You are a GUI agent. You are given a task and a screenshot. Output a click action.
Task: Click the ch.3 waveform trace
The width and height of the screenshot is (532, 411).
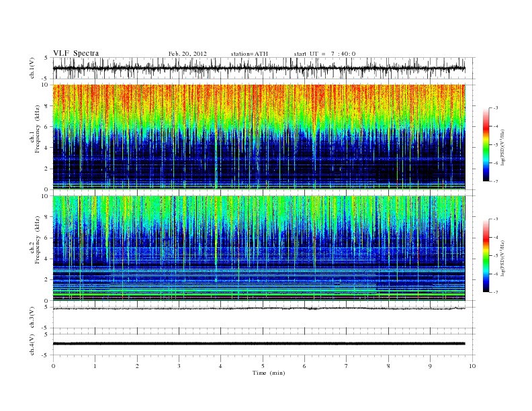pyautogui.click(x=259, y=309)
